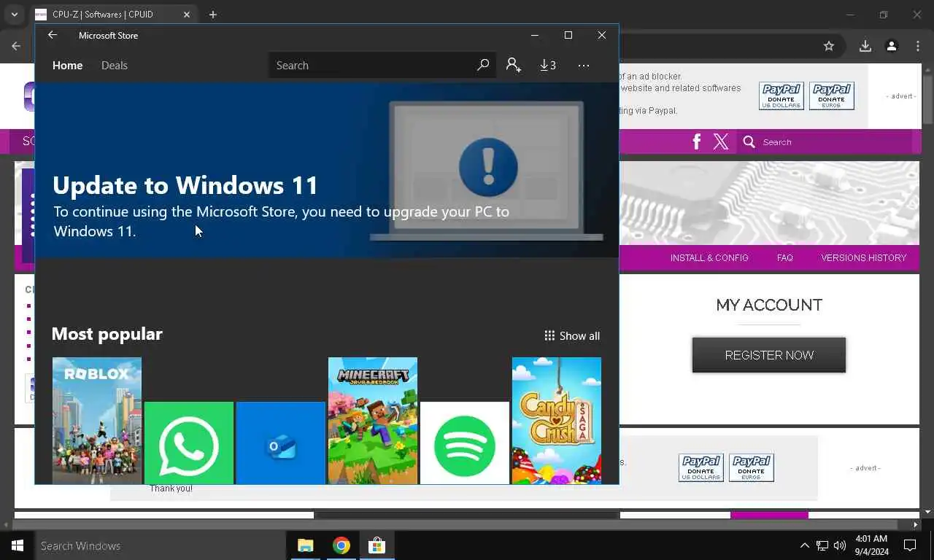
Task: Open the Windows Start menu
Action: coord(18,545)
